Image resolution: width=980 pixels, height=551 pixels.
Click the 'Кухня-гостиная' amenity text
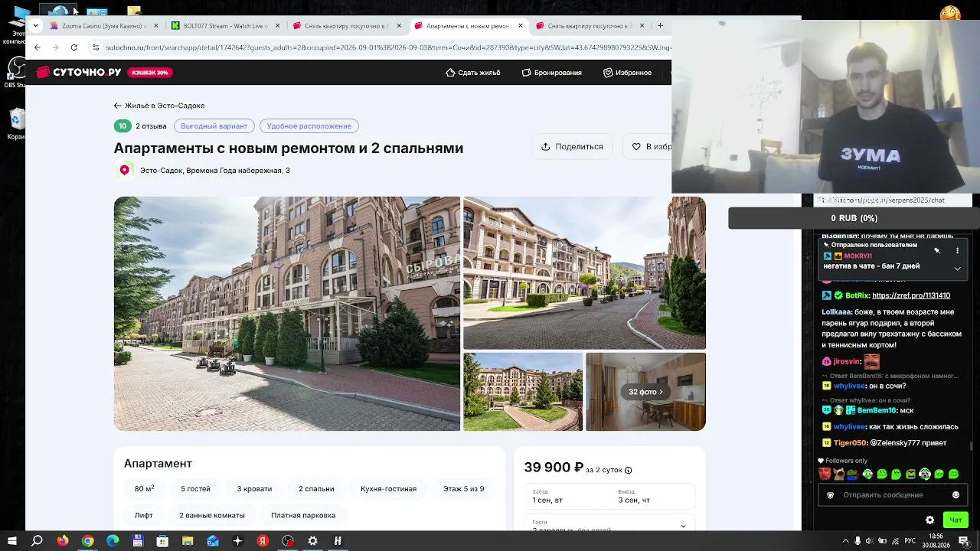point(388,489)
